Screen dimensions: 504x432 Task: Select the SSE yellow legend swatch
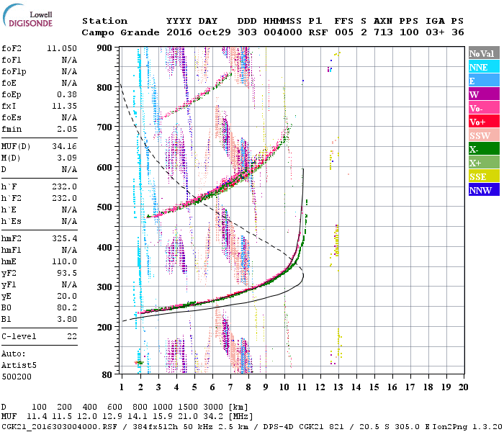[484, 176]
